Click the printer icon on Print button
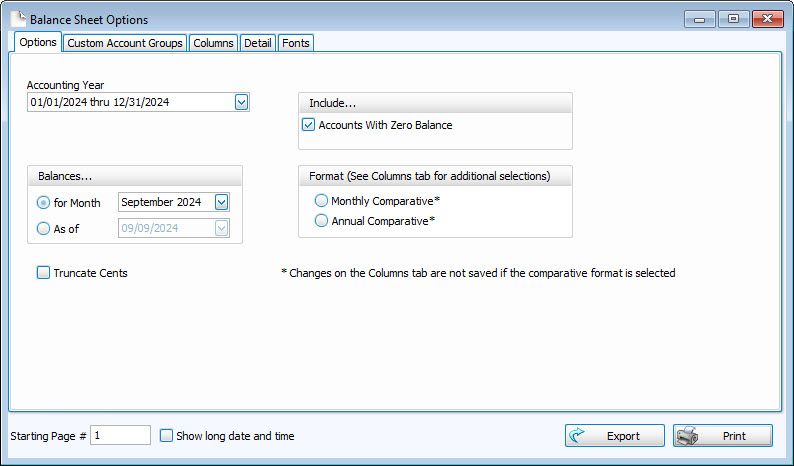Viewport: 794px width, 466px height. pyautogui.click(x=688, y=436)
